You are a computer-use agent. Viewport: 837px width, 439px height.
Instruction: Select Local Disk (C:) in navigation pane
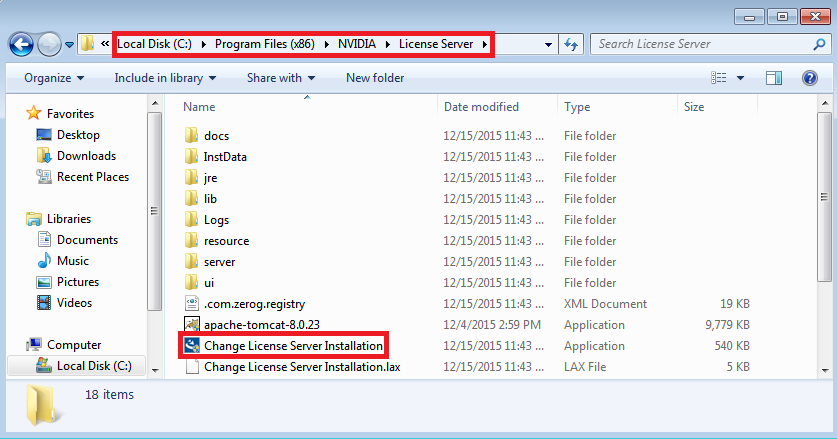(94, 366)
